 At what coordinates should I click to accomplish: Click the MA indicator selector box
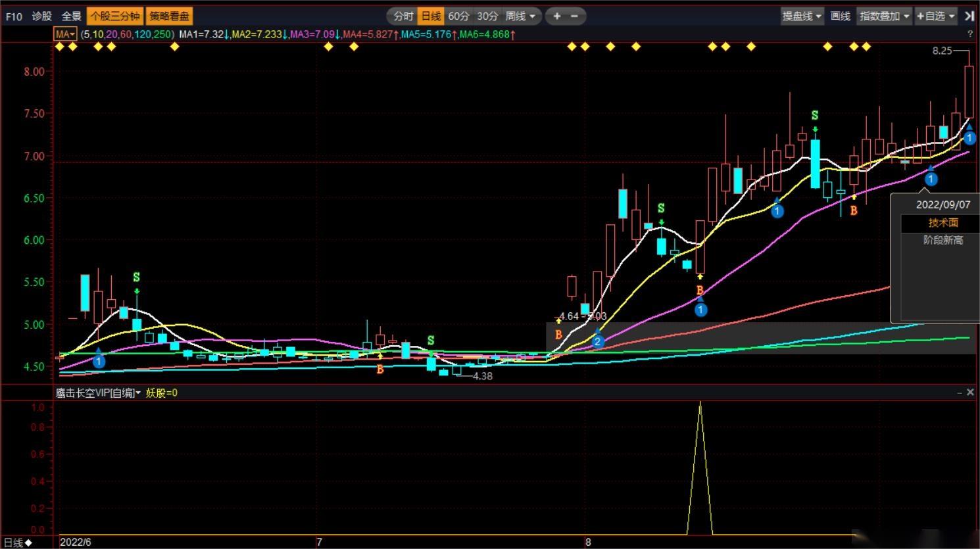[x=65, y=34]
